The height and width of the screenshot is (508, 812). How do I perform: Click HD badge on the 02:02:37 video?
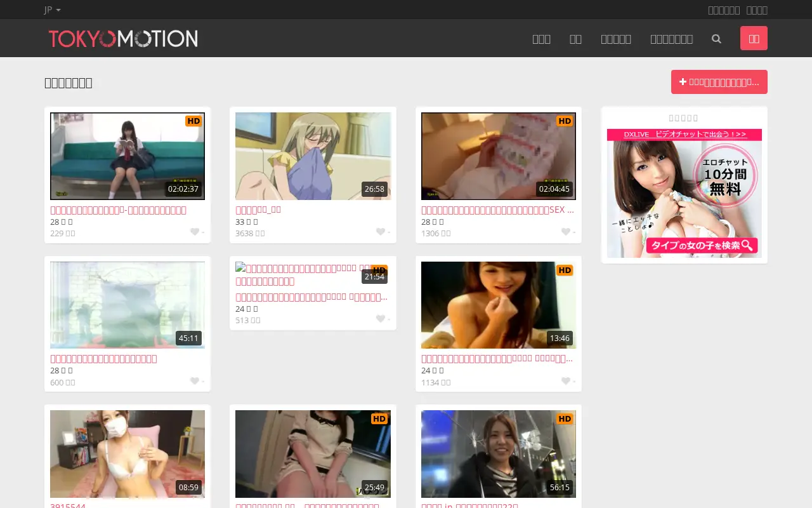point(193,121)
